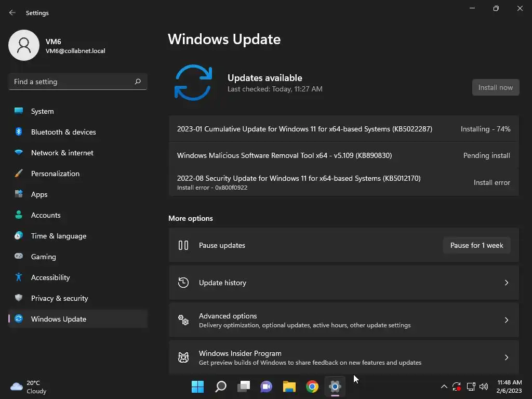The image size is (532, 399).
Task: Click the Apps icon in the sidebar
Action: click(19, 194)
